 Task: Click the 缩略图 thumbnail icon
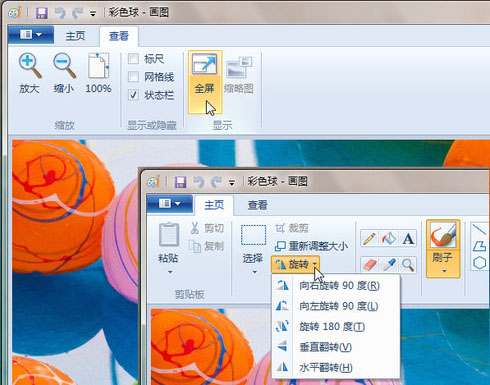(x=239, y=67)
